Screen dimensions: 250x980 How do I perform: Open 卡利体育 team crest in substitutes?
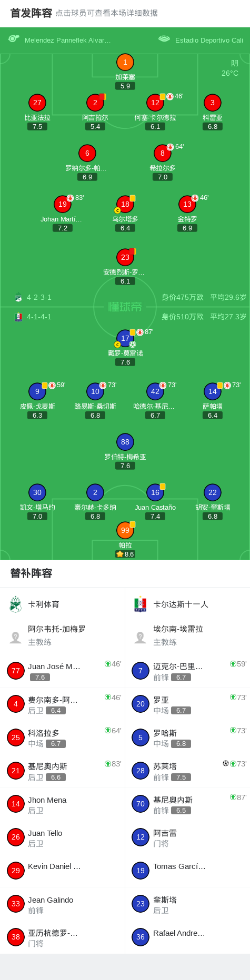click(x=16, y=604)
